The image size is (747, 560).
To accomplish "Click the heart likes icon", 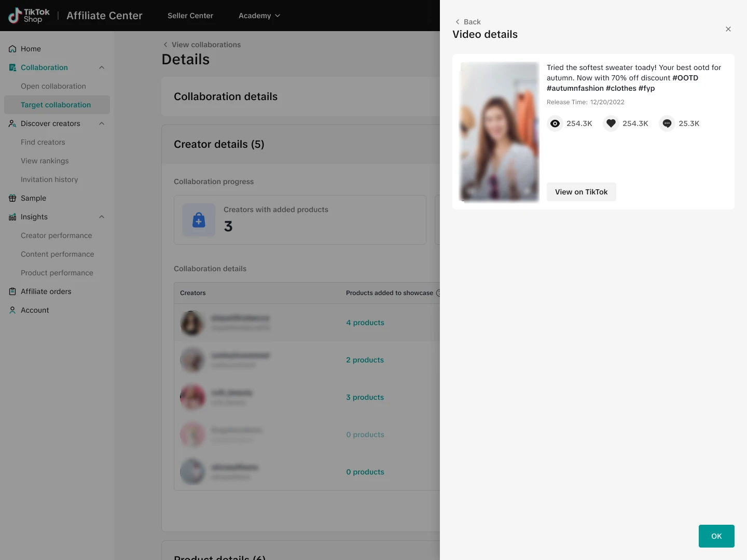I will 611,123.
